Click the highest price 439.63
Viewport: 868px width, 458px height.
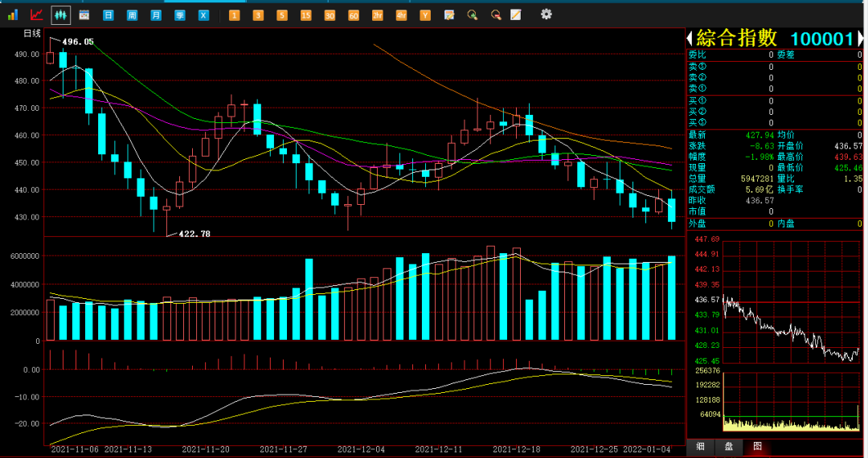[x=848, y=157]
